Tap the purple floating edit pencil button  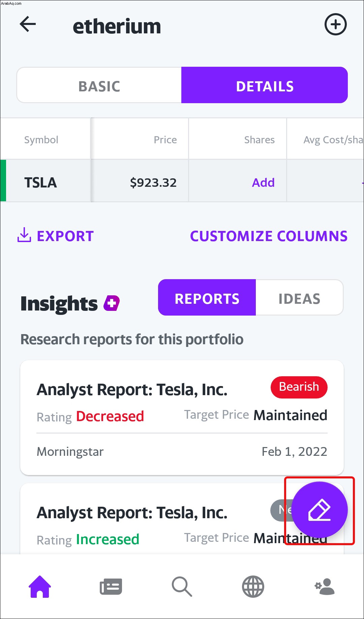point(319,509)
